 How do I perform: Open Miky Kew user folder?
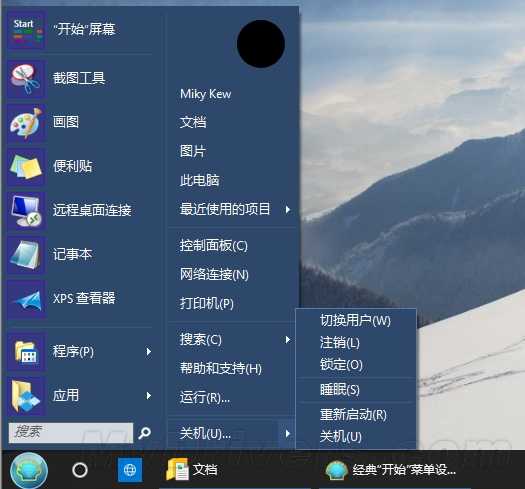click(x=205, y=94)
